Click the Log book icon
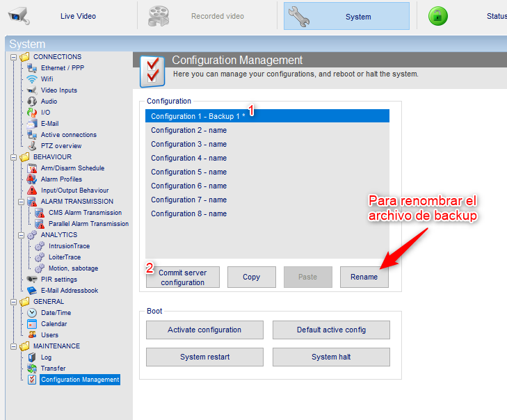507x420 pixels. pos(32,357)
